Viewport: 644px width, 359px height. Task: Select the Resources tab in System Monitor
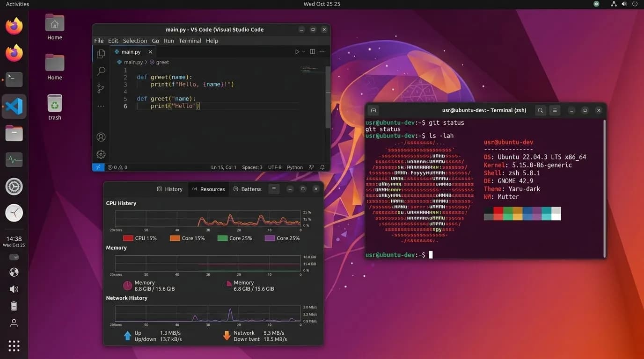coord(208,189)
